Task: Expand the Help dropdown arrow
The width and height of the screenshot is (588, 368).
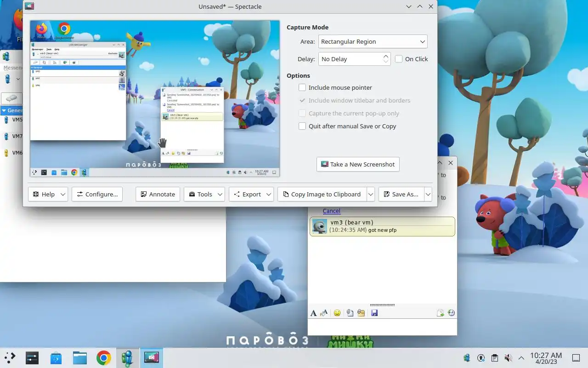Action: tap(63, 194)
